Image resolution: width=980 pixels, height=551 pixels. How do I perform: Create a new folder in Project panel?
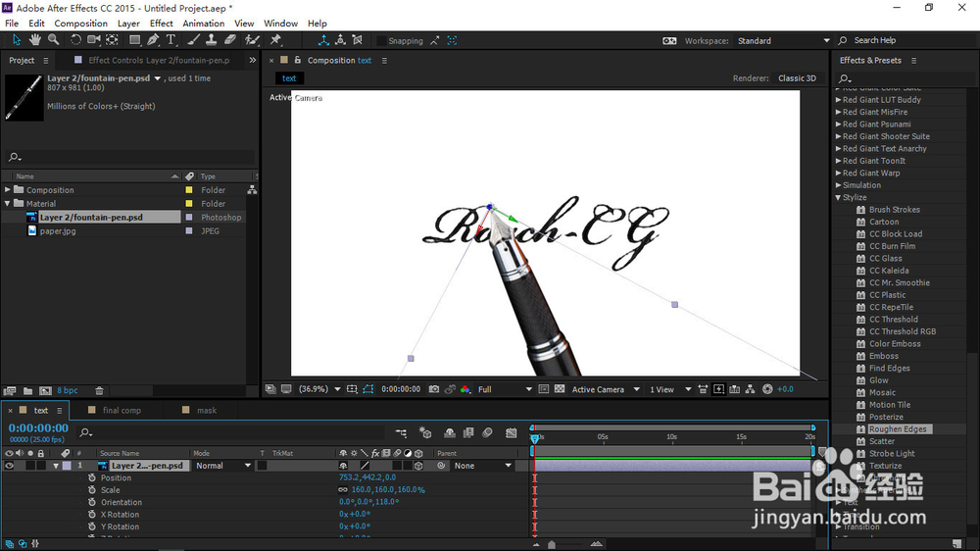(x=28, y=391)
